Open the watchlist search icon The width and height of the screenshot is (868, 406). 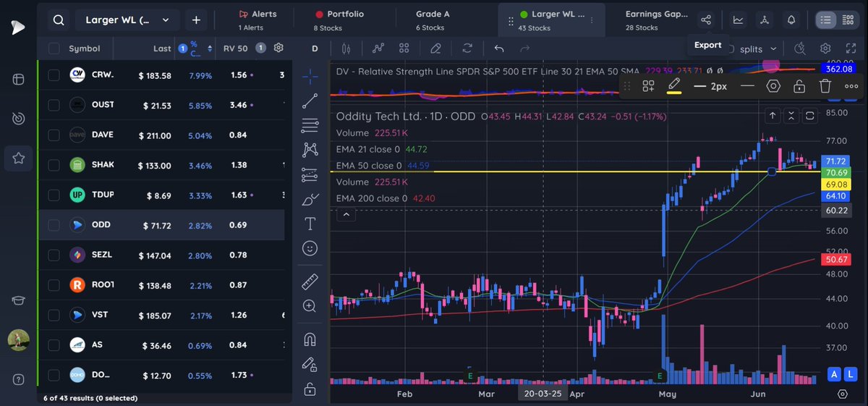59,20
